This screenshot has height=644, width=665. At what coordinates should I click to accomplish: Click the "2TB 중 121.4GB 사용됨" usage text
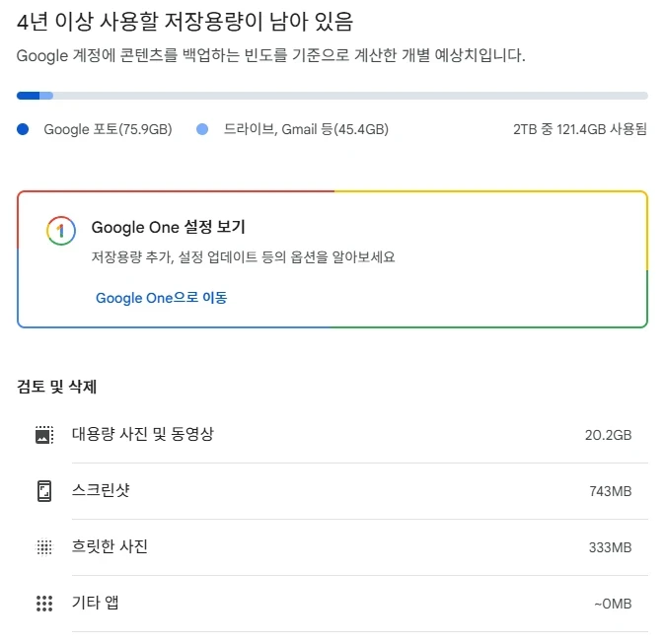[580, 129]
